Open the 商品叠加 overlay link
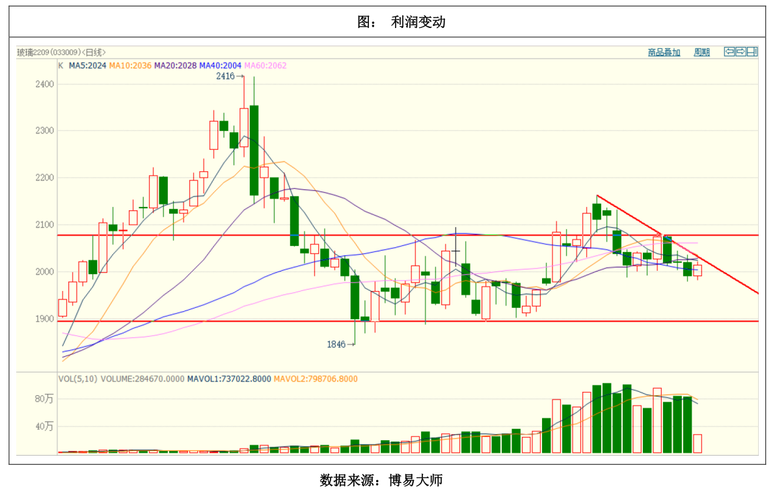The image size is (775, 500). pos(663,52)
